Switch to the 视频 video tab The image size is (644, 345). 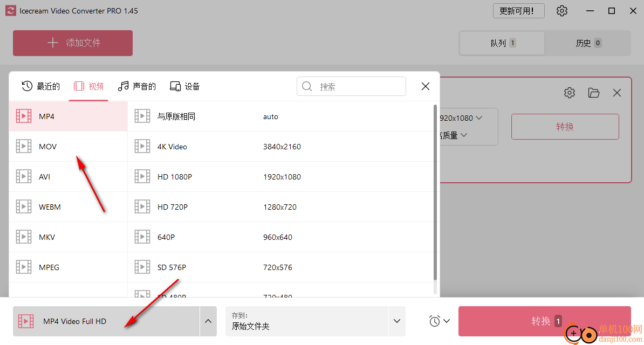coord(88,86)
